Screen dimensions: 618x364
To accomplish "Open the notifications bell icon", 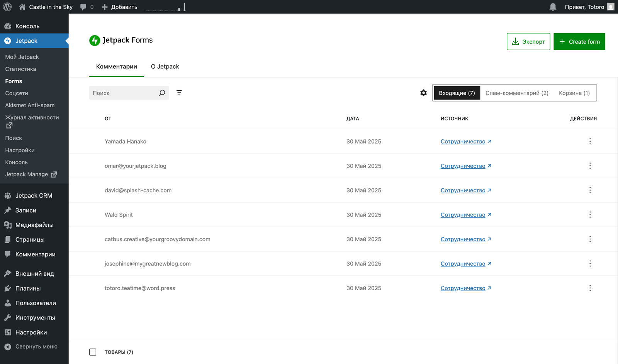I will 553,7.
